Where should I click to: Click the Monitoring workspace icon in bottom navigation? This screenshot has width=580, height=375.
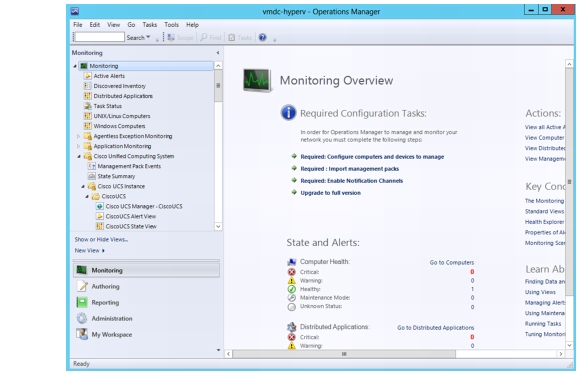[82, 270]
